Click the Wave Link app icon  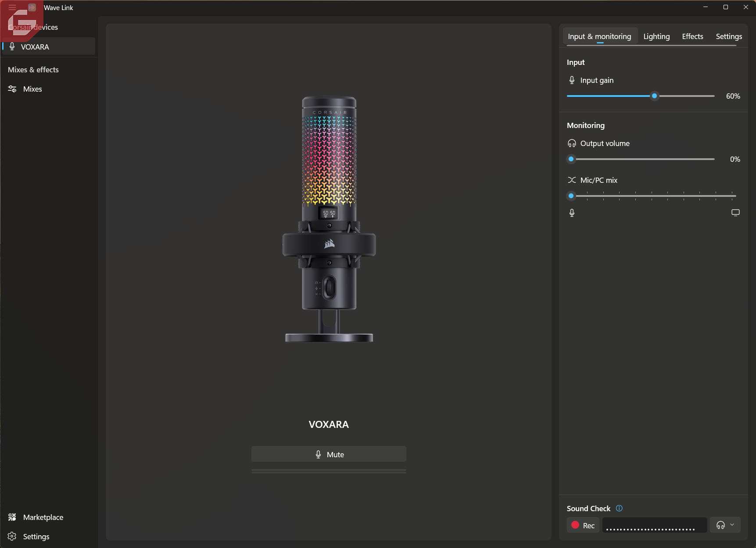[x=32, y=7]
